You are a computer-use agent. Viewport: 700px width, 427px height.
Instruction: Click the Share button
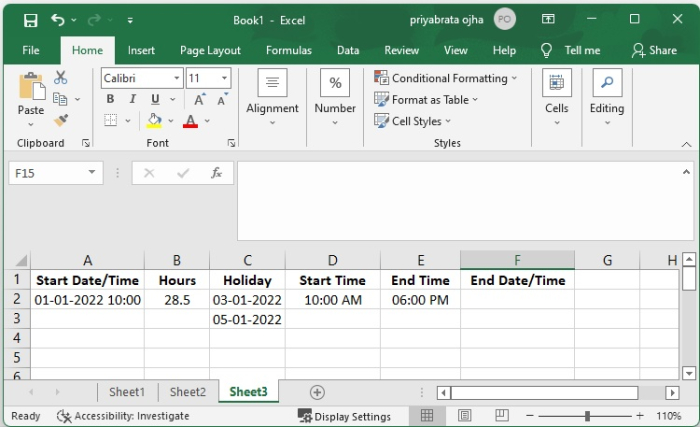click(x=654, y=50)
